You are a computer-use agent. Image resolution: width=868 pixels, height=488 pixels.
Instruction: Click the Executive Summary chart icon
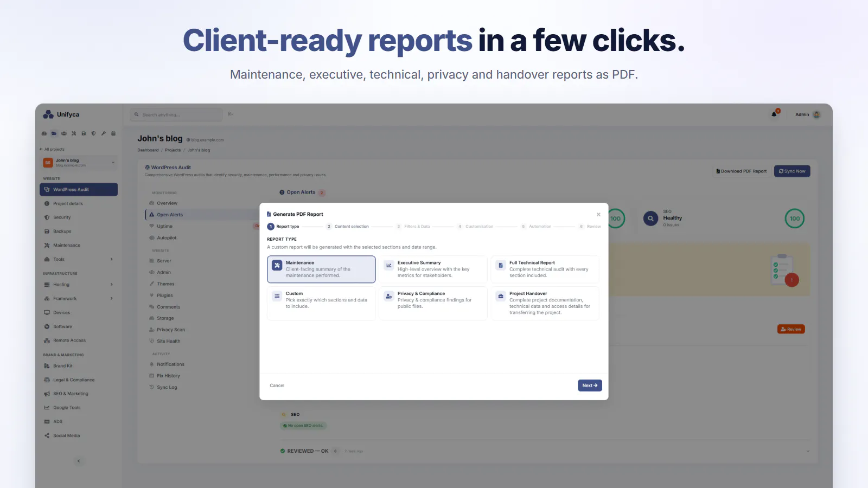389,265
